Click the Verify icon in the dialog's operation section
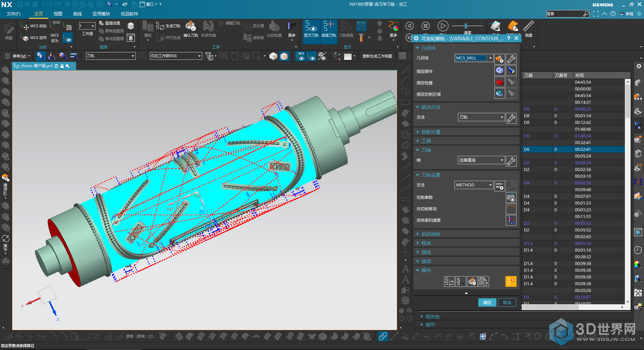The image size is (644, 350). coord(472,281)
